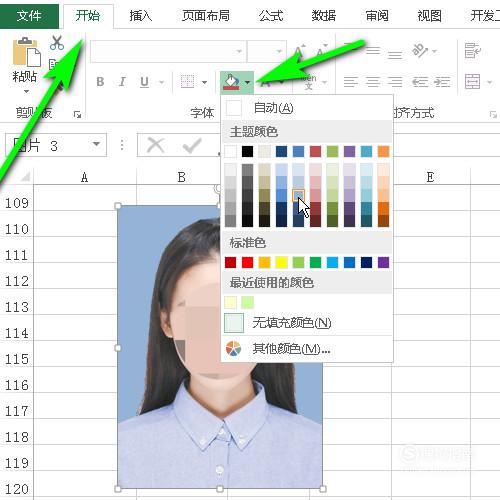Image resolution: width=500 pixels, height=500 pixels.
Task: Open the merge cells dropdown arrow
Action: [x=489, y=82]
